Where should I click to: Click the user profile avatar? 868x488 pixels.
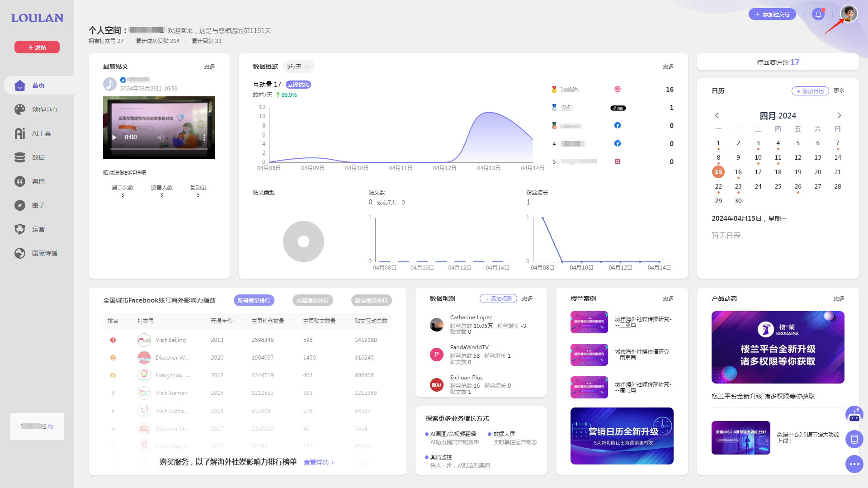click(849, 14)
